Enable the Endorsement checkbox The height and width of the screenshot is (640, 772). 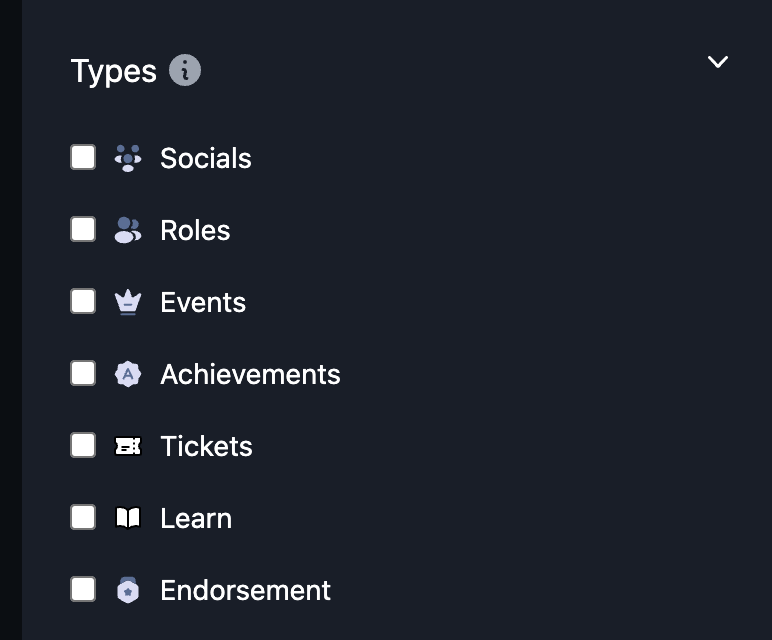83,589
